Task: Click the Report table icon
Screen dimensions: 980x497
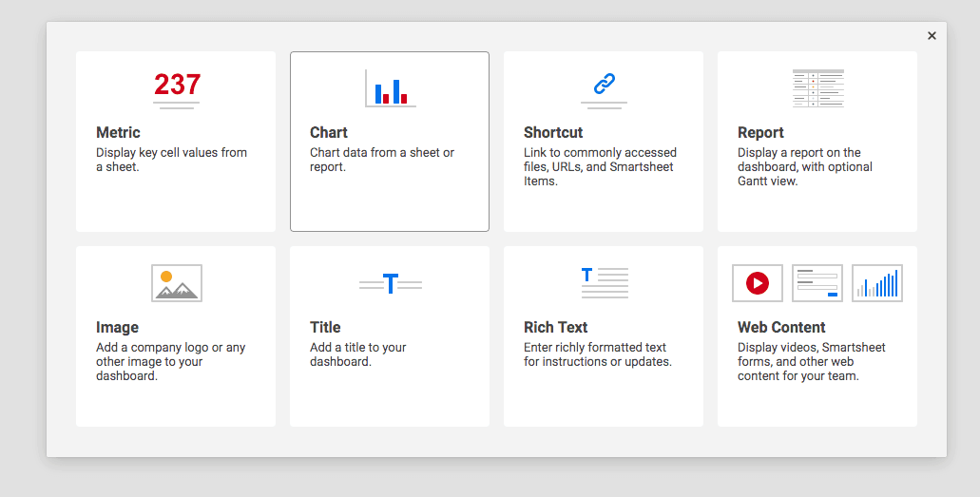Action: (817, 88)
